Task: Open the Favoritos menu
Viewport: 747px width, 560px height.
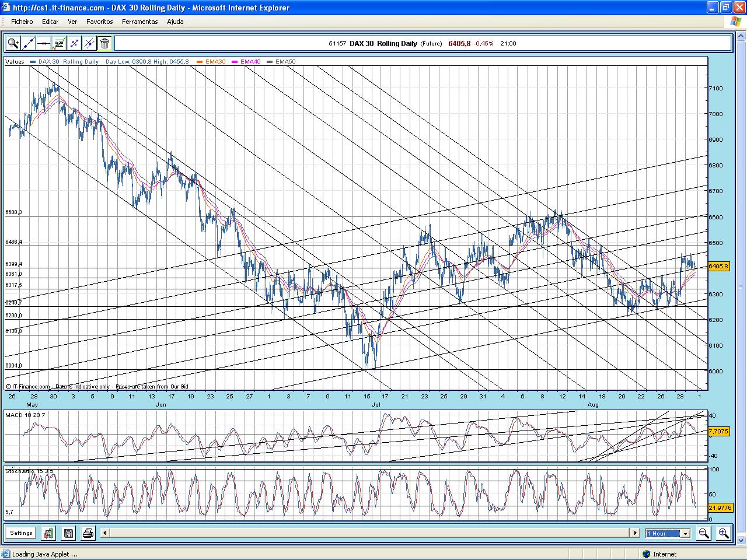Action: [x=100, y=22]
